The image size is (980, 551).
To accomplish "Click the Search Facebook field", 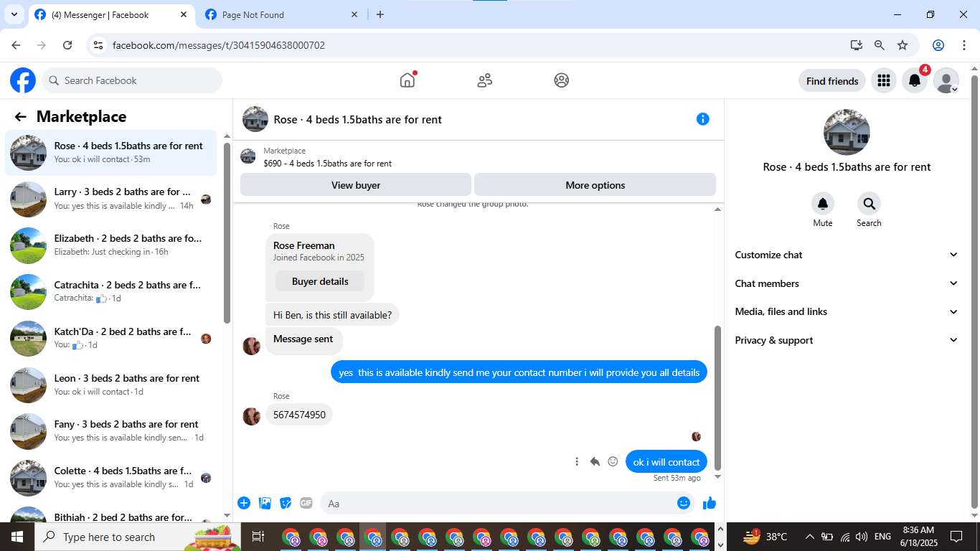I will coord(132,80).
